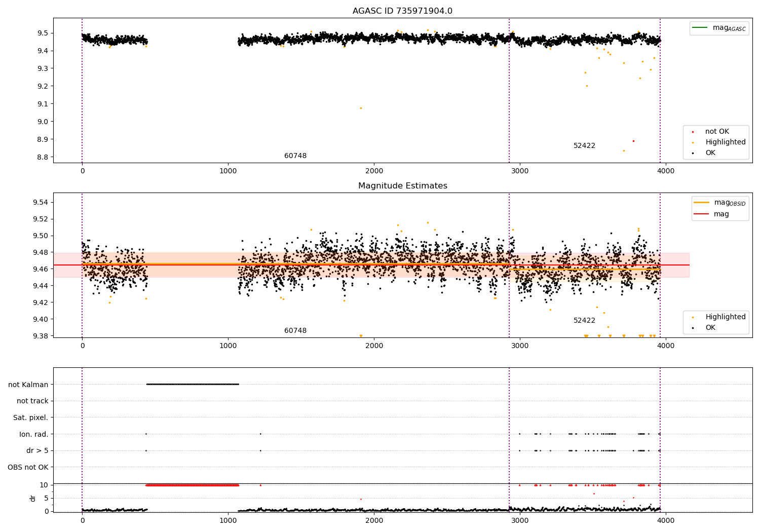760x532 pixels.
Task: Click x-axis tick '3000' in bottom plot
Action: tap(520, 520)
